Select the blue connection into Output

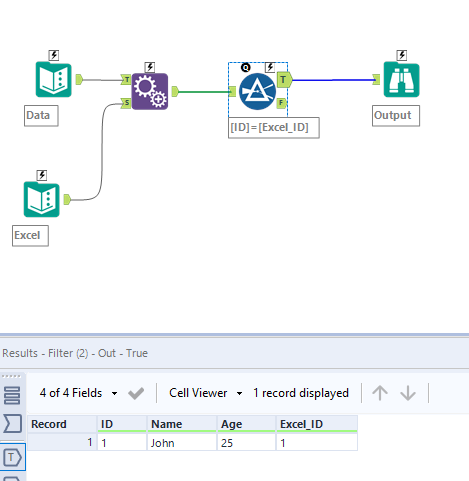tap(333, 80)
